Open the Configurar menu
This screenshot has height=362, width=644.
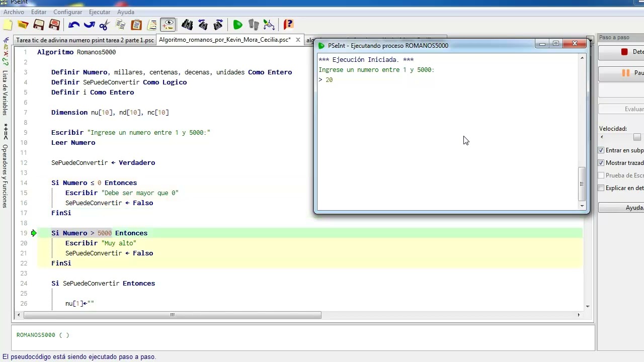pyautogui.click(x=67, y=12)
